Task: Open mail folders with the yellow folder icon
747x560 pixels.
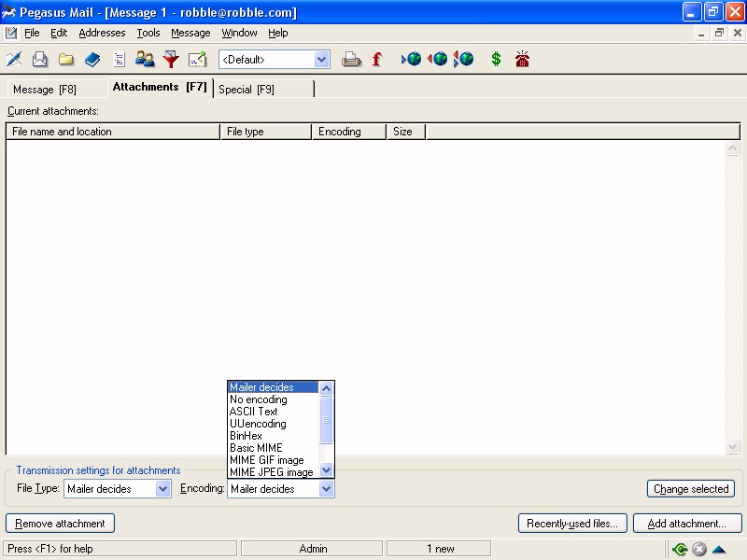Action: 66,60
